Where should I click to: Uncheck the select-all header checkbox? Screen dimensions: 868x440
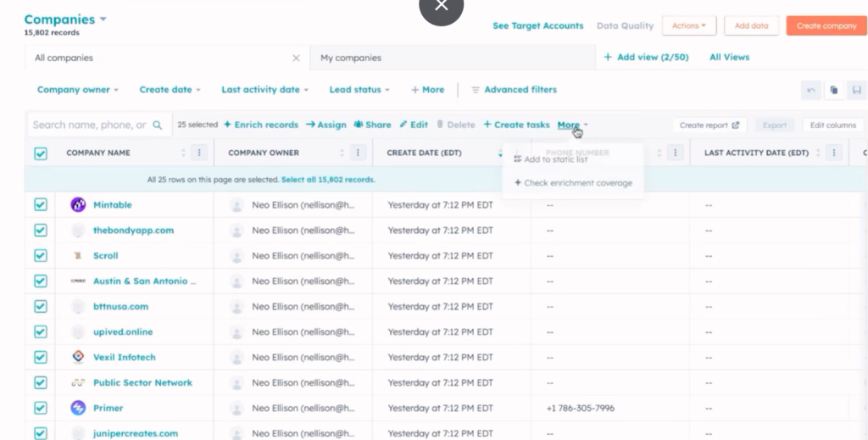click(41, 153)
